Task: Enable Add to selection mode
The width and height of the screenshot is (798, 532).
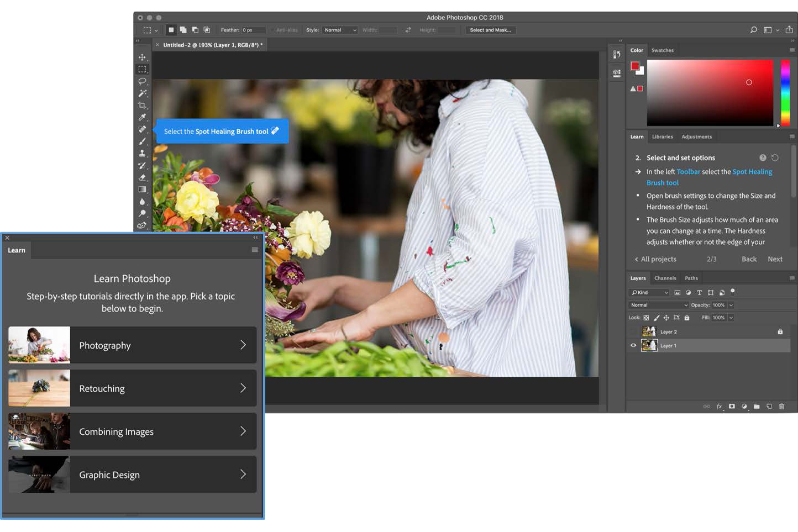Action: [x=183, y=30]
